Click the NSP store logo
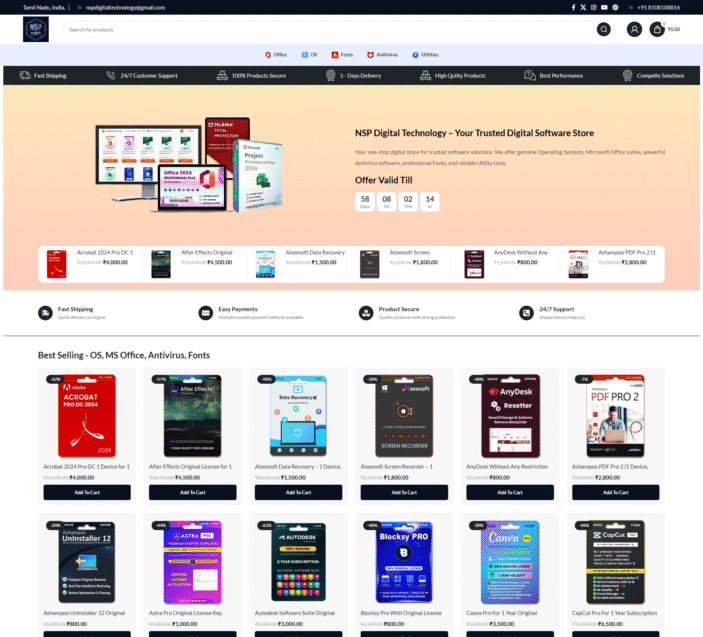Screen dimensions: 703x637 36,29
